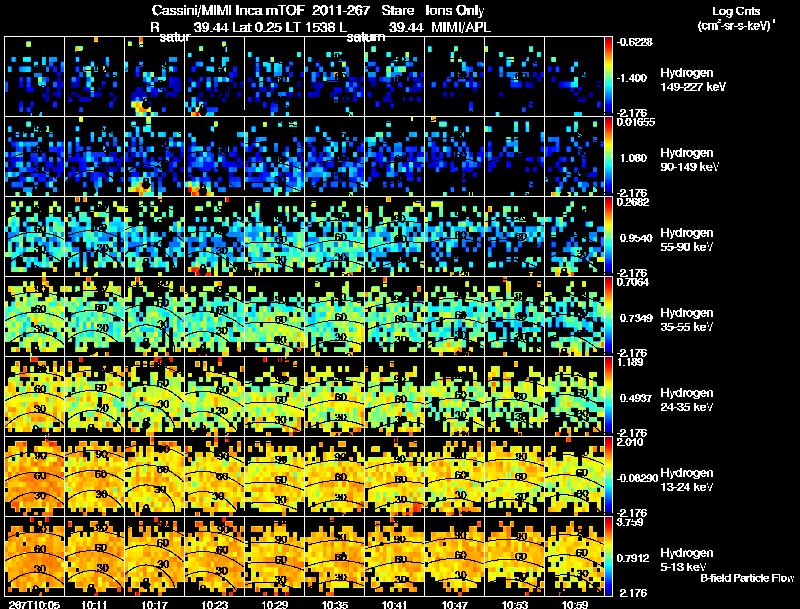Select the Hydrogen 35-55 keV color bar
Screen dimensions: 800x609
[608, 316]
